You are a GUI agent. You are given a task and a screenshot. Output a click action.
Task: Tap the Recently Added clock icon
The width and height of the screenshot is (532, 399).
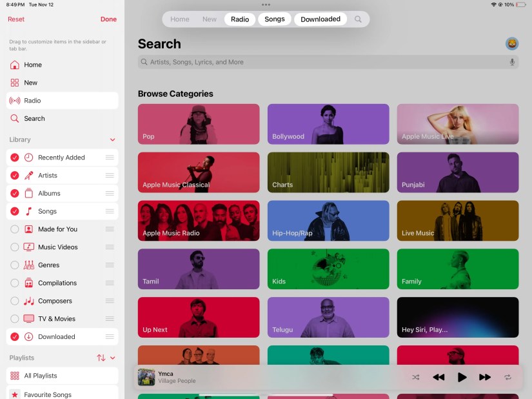click(29, 158)
